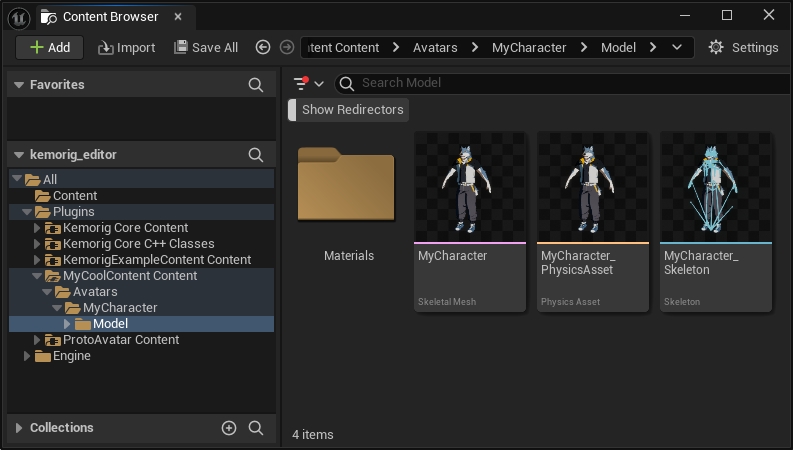Search in the Favorites panel
Image resolution: width=793 pixels, height=450 pixels.
tap(256, 85)
